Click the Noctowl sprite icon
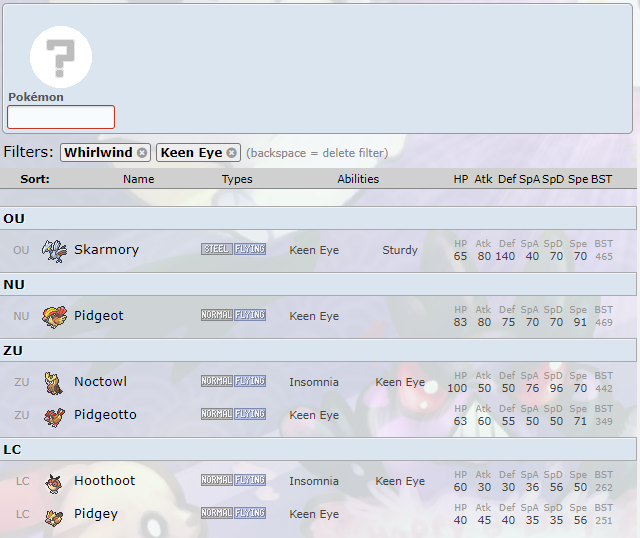Image resolution: width=640 pixels, height=538 pixels. click(x=54, y=383)
